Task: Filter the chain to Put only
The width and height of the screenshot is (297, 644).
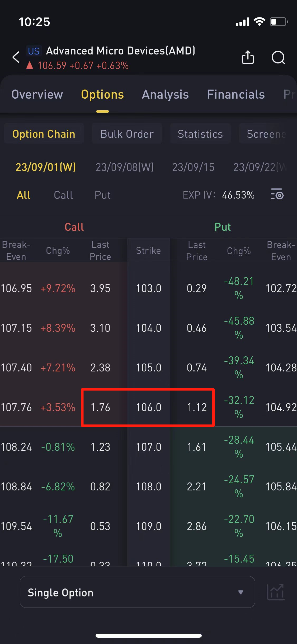Action: (102, 195)
